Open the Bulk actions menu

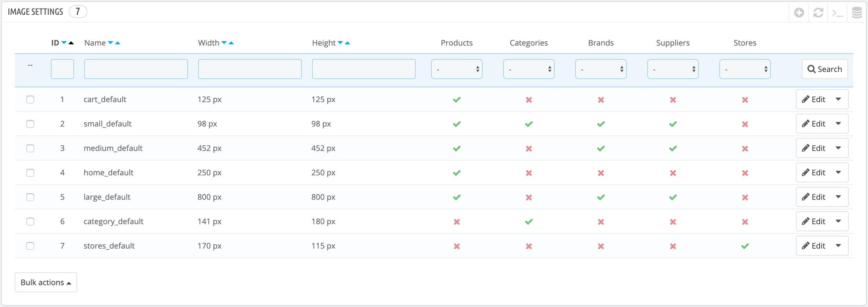click(x=46, y=282)
